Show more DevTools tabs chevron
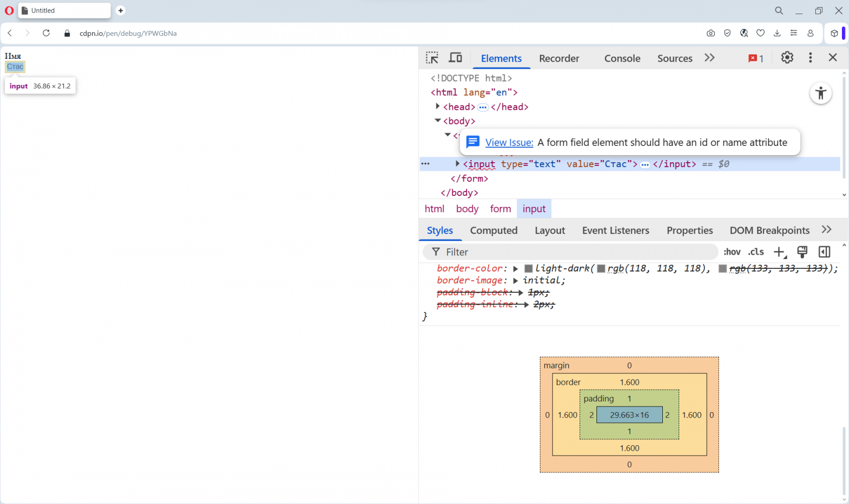849x504 pixels. 709,58
